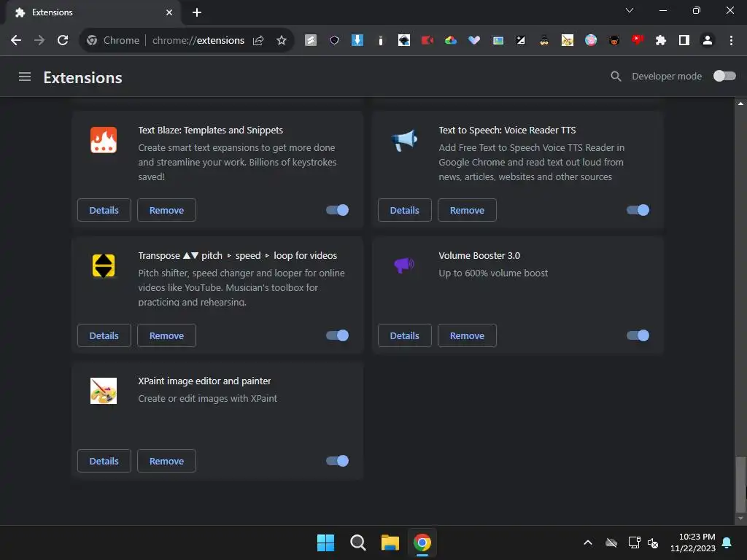The width and height of the screenshot is (747, 560).
Task: Click the chrome://extensions address field
Action: (x=198, y=40)
